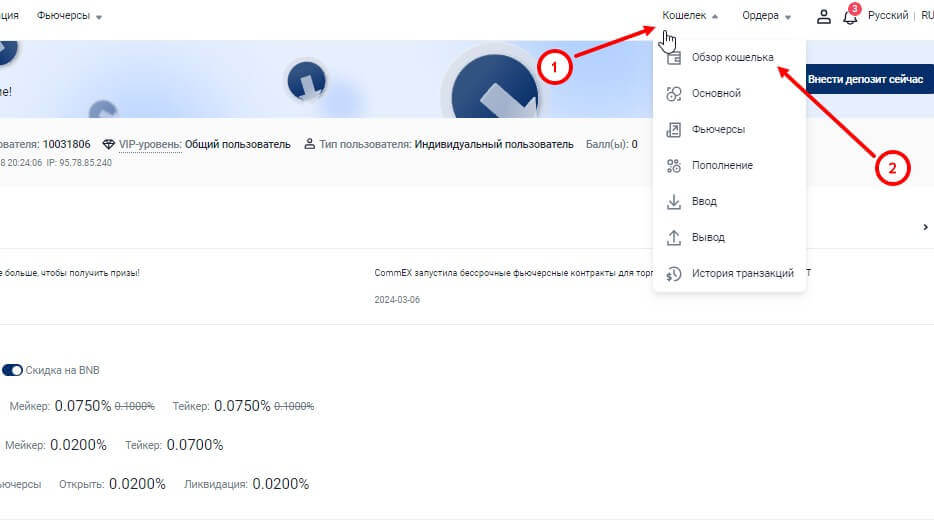Click the user profile icon
The width and height of the screenshot is (934, 525).
tap(824, 16)
